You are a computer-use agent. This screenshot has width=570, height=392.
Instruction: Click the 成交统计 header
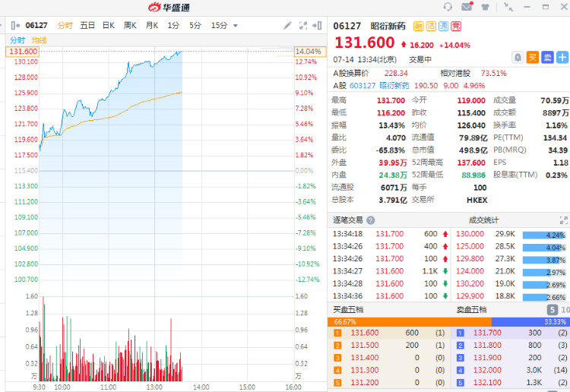(x=483, y=220)
